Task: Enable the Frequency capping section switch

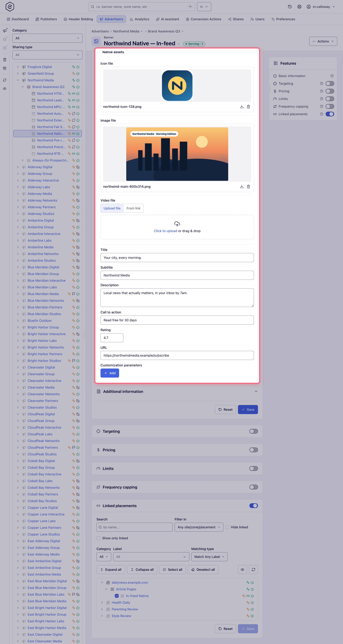Action: point(254,487)
